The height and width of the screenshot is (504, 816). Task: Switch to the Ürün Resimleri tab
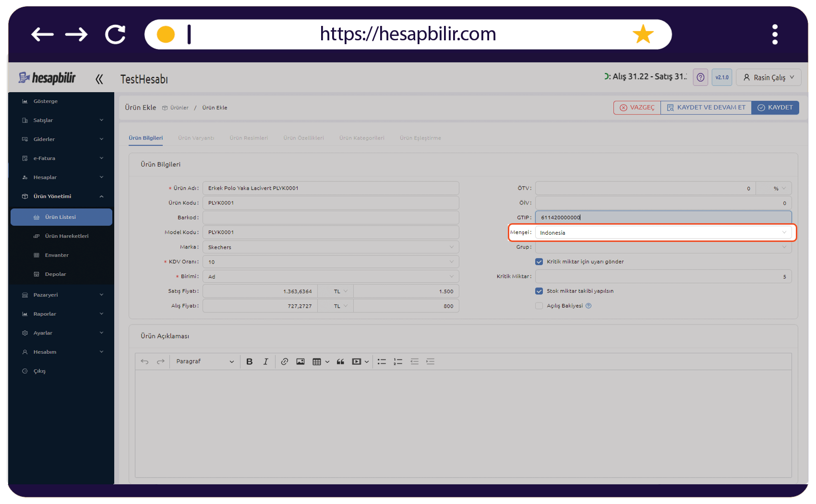[x=249, y=138]
